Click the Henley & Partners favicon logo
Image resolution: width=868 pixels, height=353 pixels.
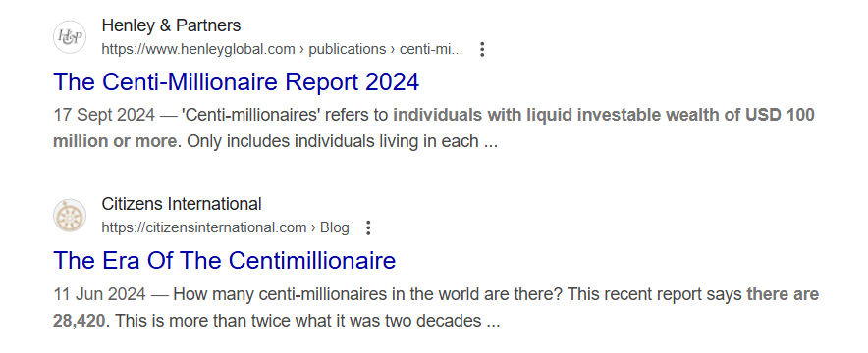[x=70, y=37]
